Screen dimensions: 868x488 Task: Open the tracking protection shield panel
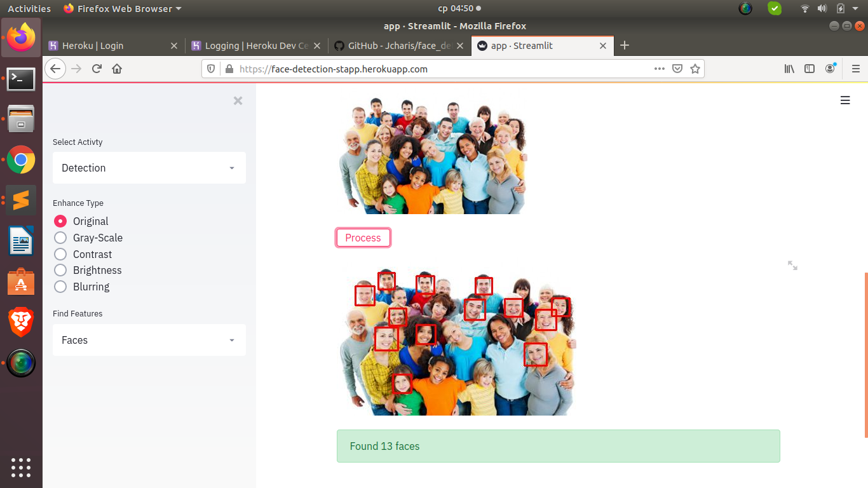[210, 68]
